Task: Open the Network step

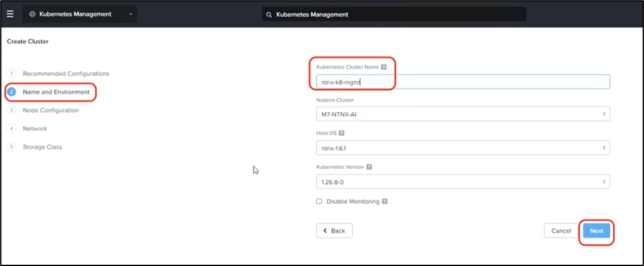Action: [x=35, y=129]
